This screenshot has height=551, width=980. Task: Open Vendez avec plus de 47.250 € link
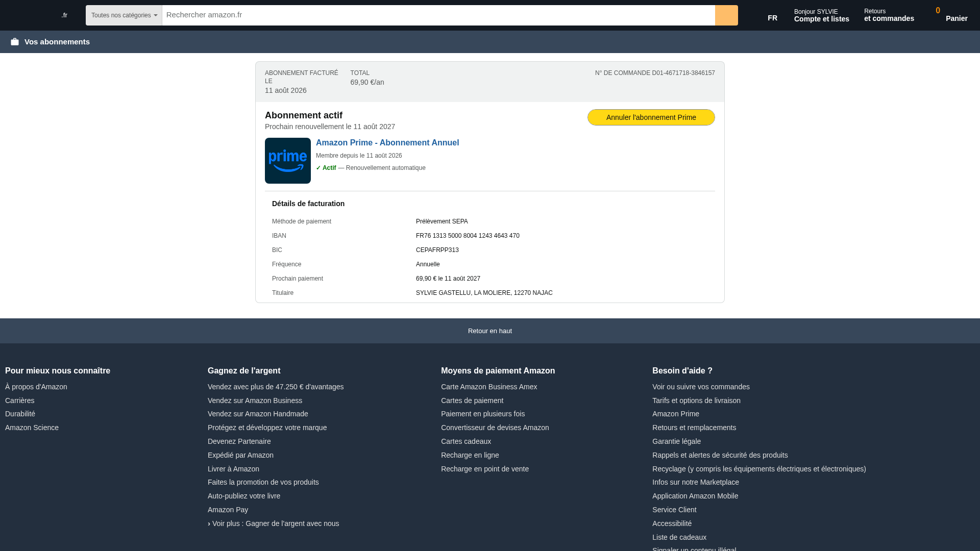pyautogui.click(x=276, y=387)
